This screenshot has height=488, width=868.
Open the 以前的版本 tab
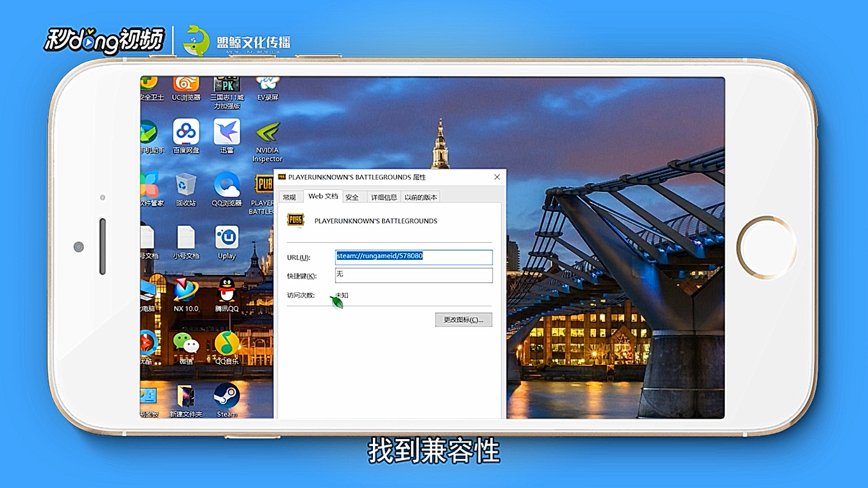click(421, 197)
